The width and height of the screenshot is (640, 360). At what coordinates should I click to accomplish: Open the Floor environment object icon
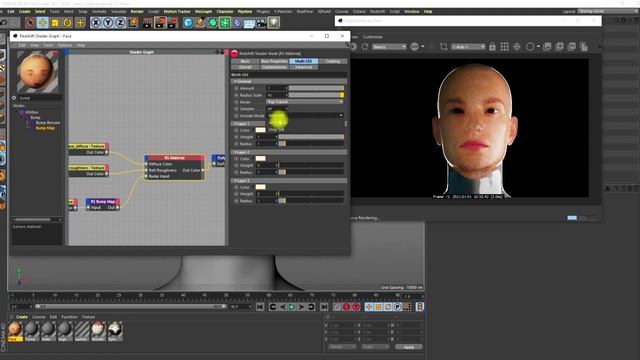coord(249,23)
